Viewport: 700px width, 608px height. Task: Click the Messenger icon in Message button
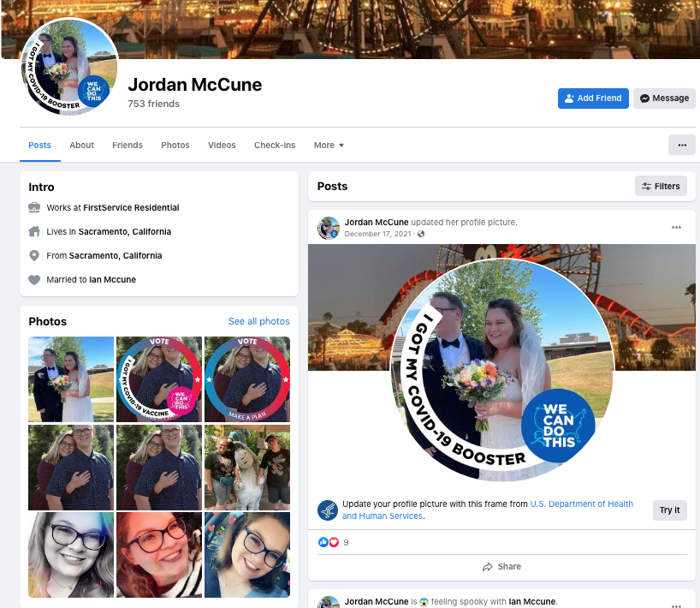pyautogui.click(x=644, y=98)
